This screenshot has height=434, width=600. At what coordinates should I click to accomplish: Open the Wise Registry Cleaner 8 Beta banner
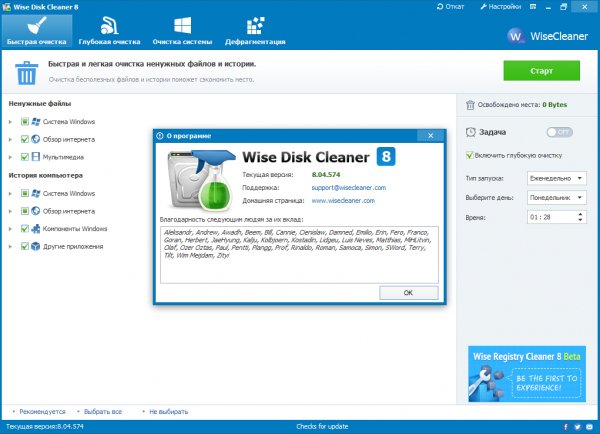527,374
